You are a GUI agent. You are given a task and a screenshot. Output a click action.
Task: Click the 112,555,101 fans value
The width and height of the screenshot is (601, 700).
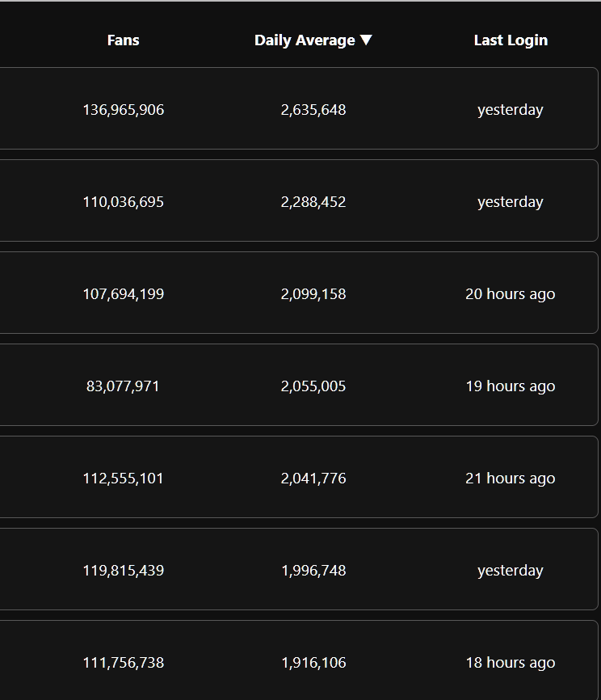(123, 479)
